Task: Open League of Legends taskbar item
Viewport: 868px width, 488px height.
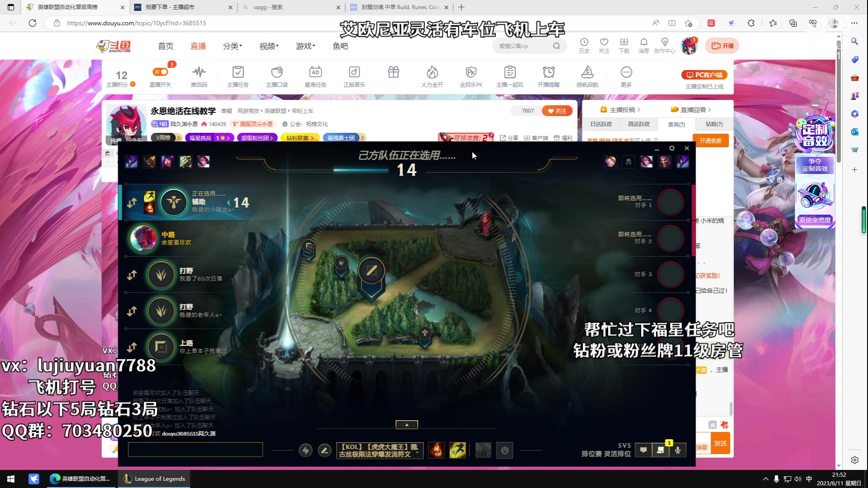Action: [x=155, y=479]
